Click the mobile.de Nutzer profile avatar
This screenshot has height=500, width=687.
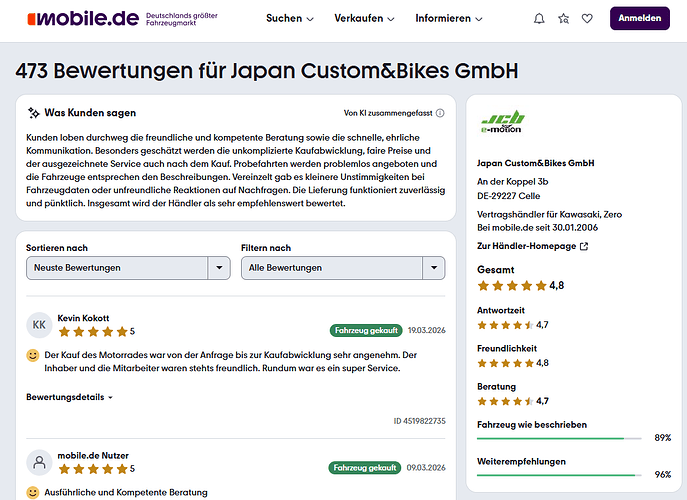tap(39, 462)
